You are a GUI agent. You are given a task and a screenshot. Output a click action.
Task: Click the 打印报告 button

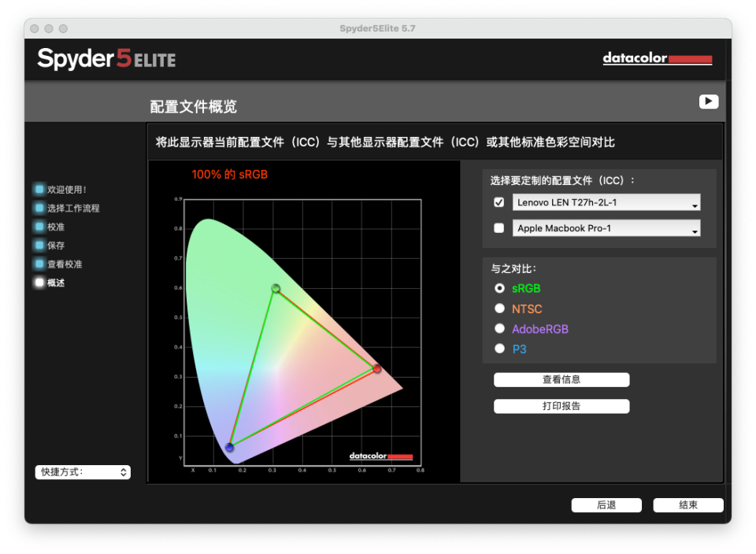tap(561, 406)
